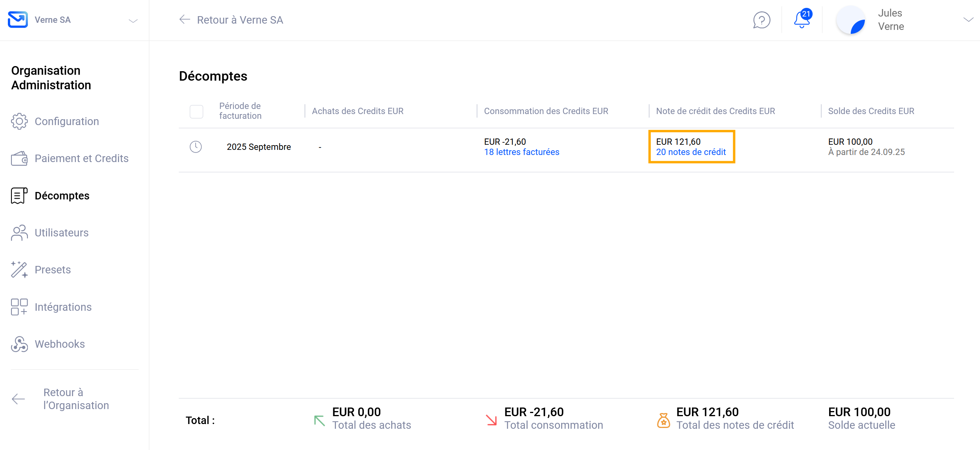This screenshot has width=980, height=450.
Task: Select Décomptes in the sidebar menu
Action: point(62,195)
